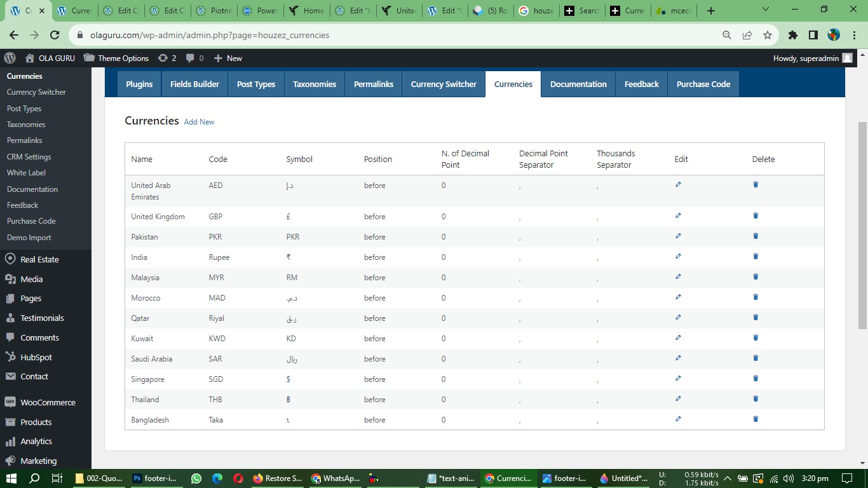Open Demo Import in sidebar
The image size is (868, 488).
tap(29, 238)
